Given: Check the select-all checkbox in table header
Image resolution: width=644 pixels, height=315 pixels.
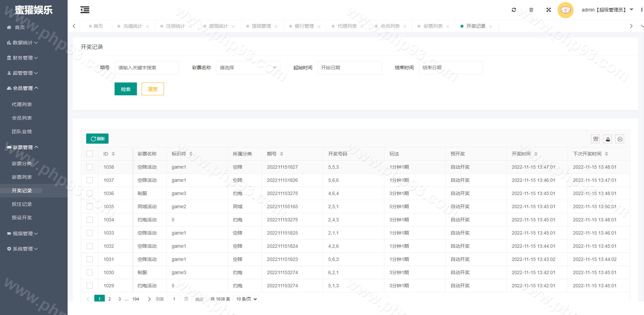Looking at the screenshot, I should coord(90,154).
